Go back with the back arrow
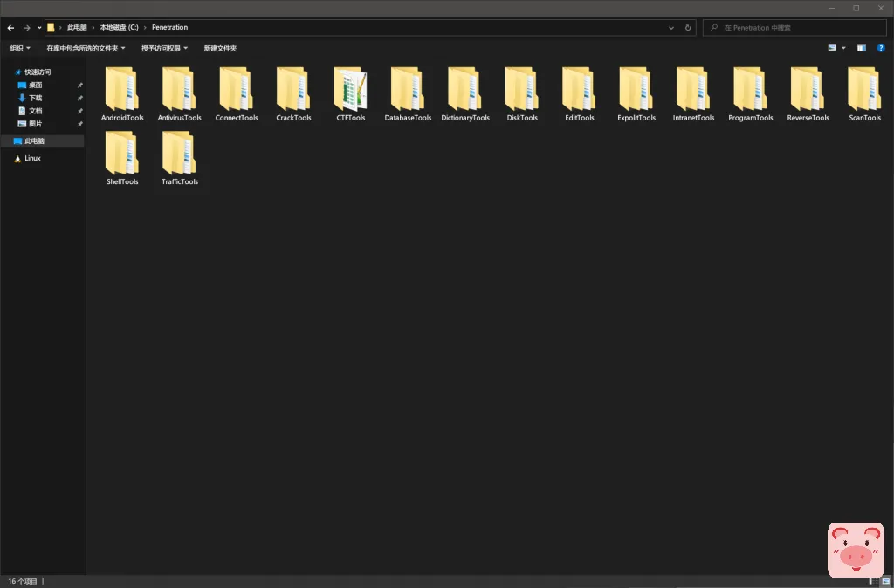The width and height of the screenshot is (894, 588). point(10,27)
